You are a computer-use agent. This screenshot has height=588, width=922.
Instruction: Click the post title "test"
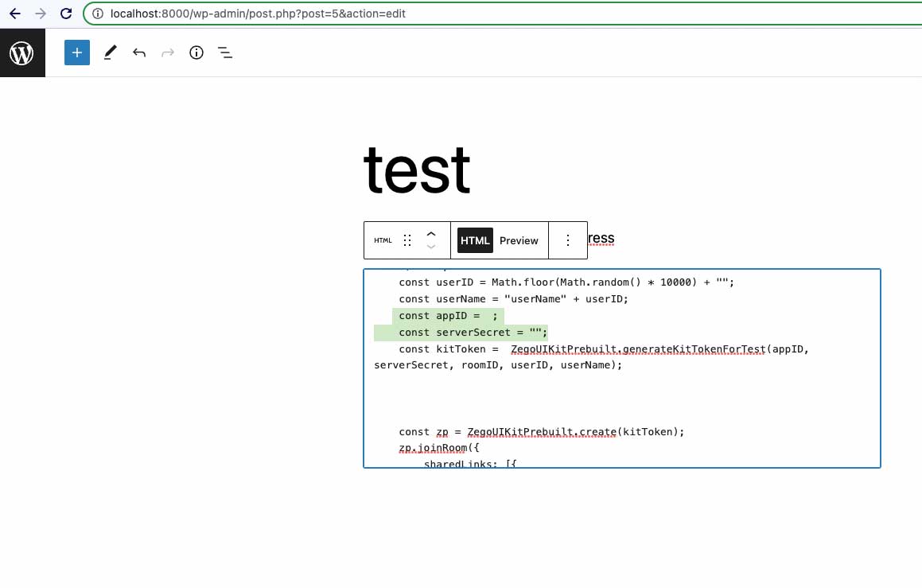click(417, 169)
